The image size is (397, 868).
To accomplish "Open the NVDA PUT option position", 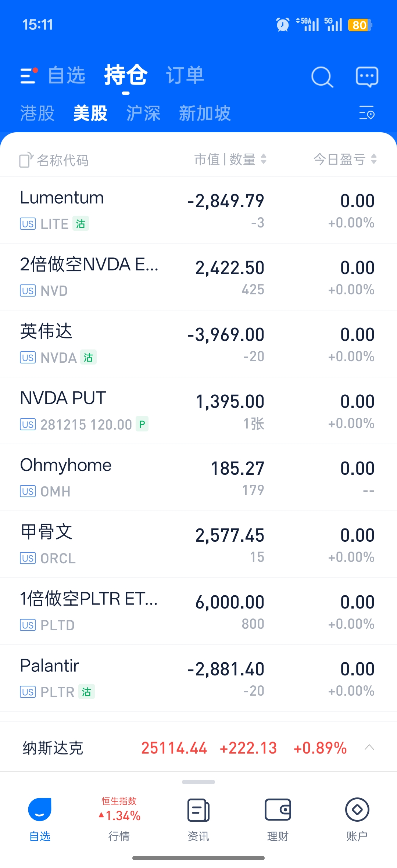I will (198, 410).
